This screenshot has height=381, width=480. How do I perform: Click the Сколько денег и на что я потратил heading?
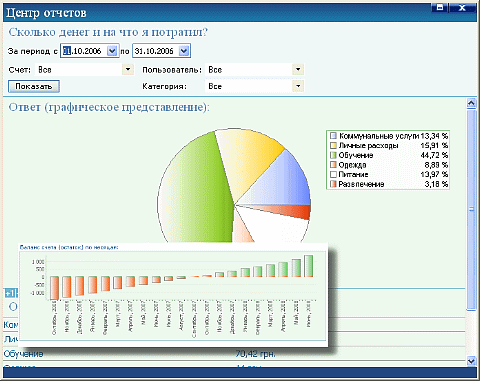click(108, 32)
